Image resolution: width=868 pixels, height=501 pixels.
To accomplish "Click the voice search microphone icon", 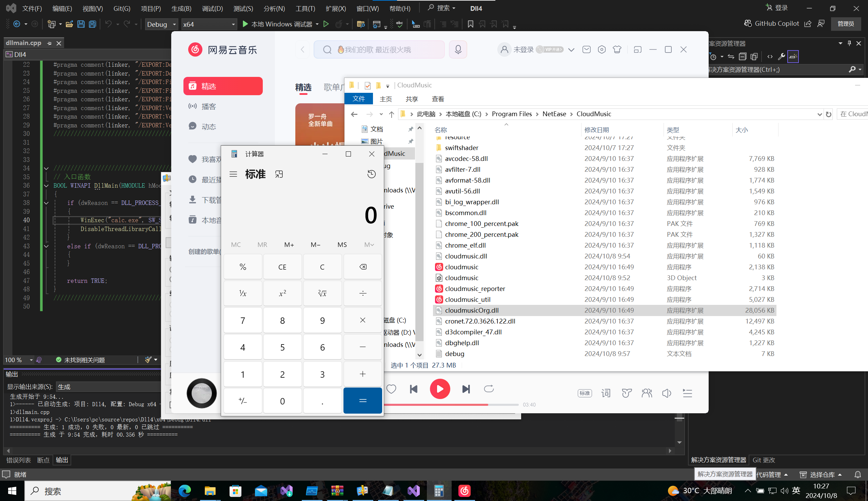I will [458, 49].
